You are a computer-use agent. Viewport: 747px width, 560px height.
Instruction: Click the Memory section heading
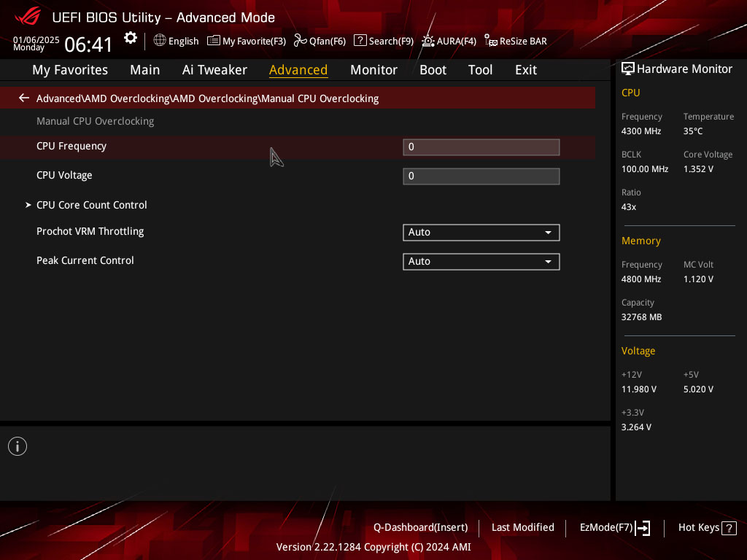click(x=641, y=241)
